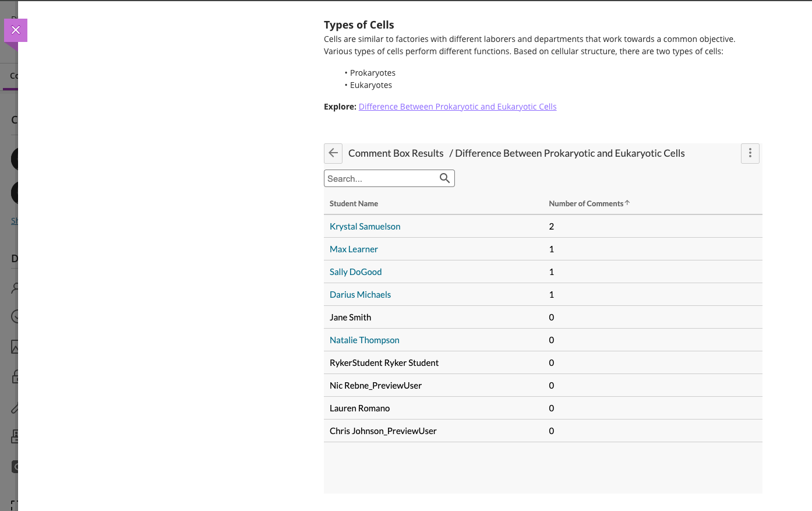Image resolution: width=812 pixels, height=511 pixels.
Task: Sort table by Student Name column header
Action: click(x=354, y=203)
